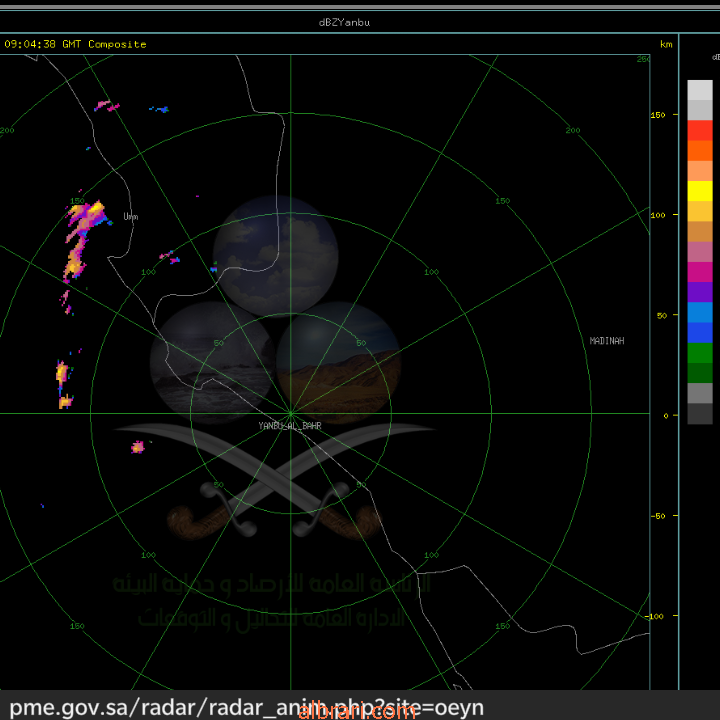Click the 09:04:38 GMT Composite timestamp
The height and width of the screenshot is (720, 720).
pos(75,44)
